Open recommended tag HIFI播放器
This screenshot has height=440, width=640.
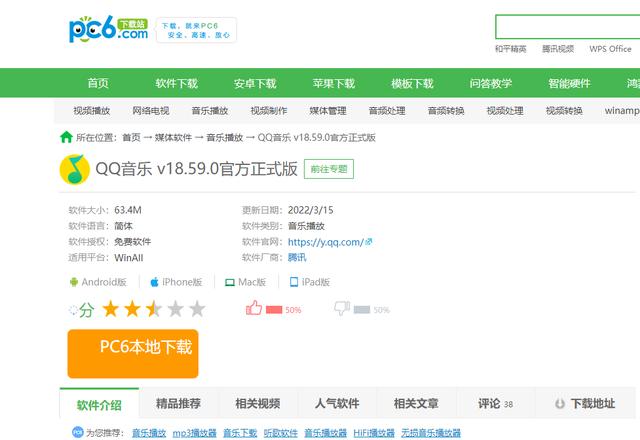pos(374,433)
